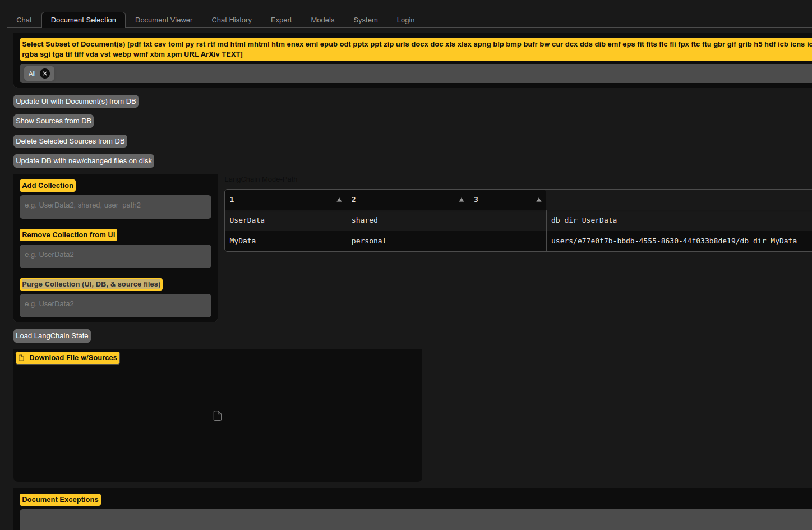The image size is (812, 530).
Task: Remove the 'All' tag with its X icon
Action: click(x=45, y=73)
